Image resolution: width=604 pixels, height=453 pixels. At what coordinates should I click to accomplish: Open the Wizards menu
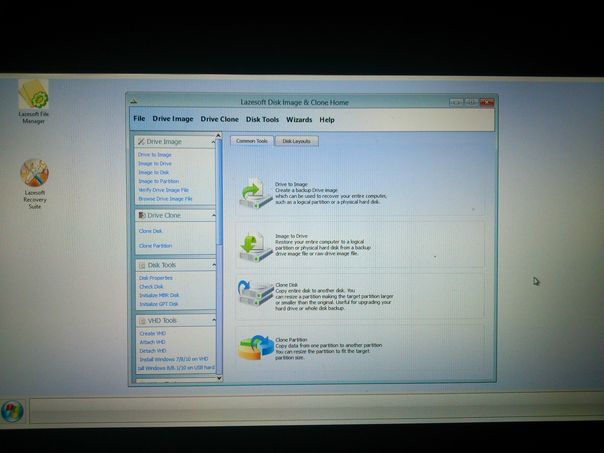[x=299, y=120]
